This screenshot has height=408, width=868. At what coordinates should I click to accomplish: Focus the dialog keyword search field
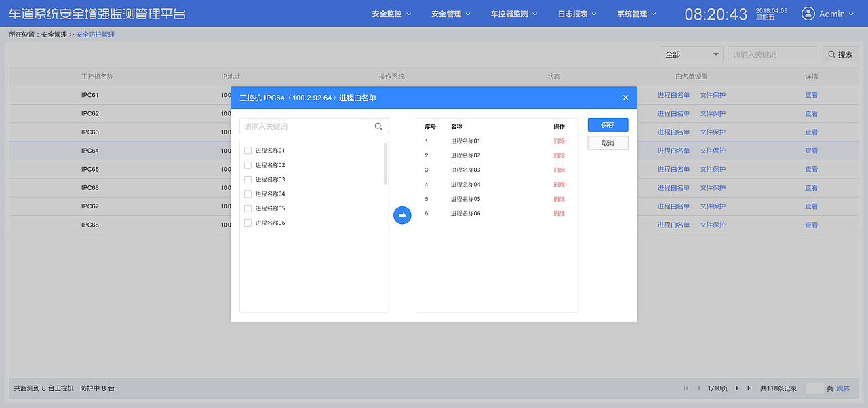pyautogui.click(x=304, y=126)
